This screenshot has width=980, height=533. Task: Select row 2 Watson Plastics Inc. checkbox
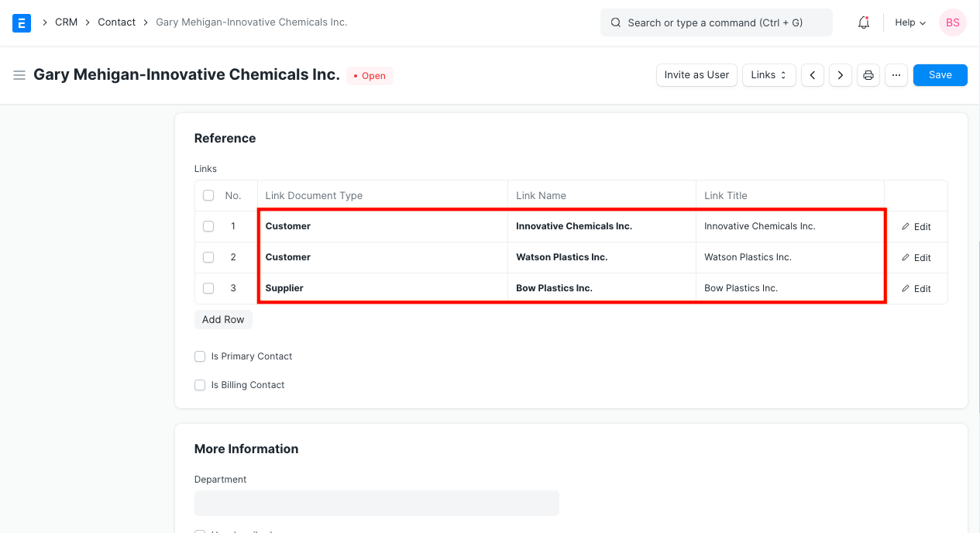pos(208,257)
